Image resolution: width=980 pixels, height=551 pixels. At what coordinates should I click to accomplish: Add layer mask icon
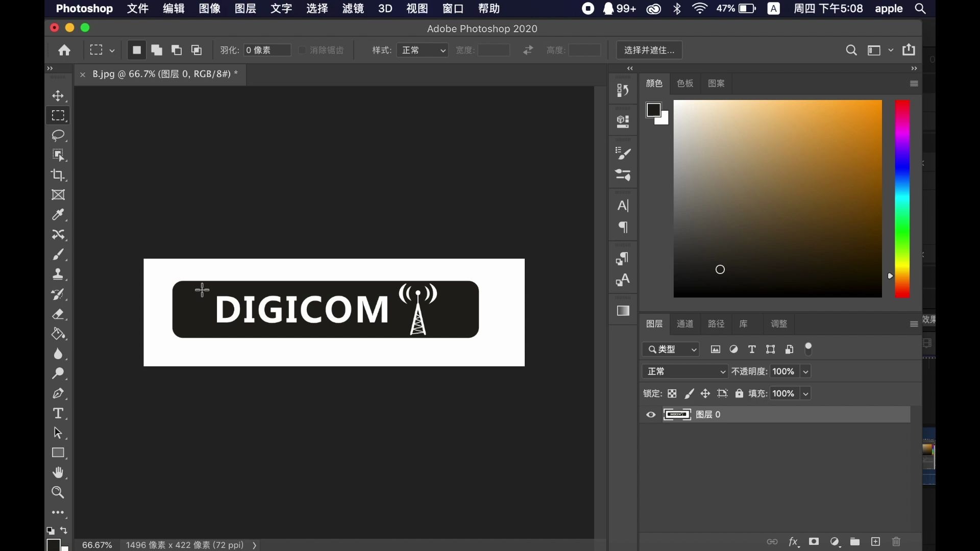[x=814, y=542]
